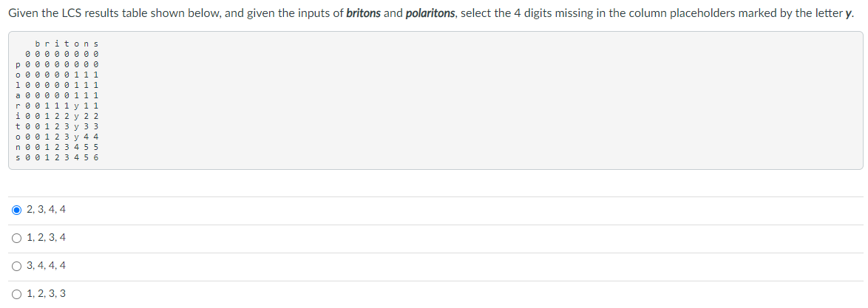868x308 pixels.
Task: Click the y placeholder in the "t" row
Action: click(77, 126)
